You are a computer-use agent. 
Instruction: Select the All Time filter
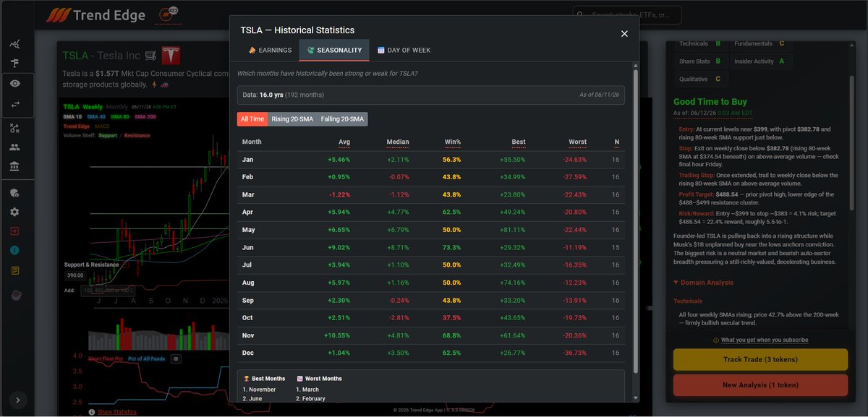click(x=252, y=119)
